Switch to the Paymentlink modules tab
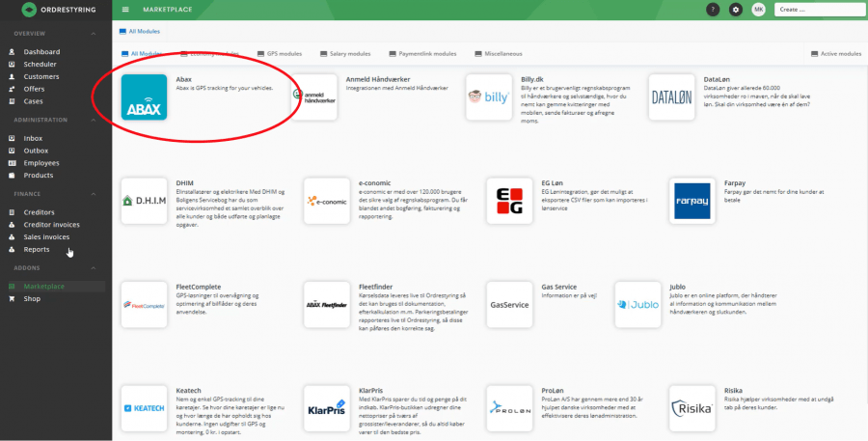 (x=423, y=54)
